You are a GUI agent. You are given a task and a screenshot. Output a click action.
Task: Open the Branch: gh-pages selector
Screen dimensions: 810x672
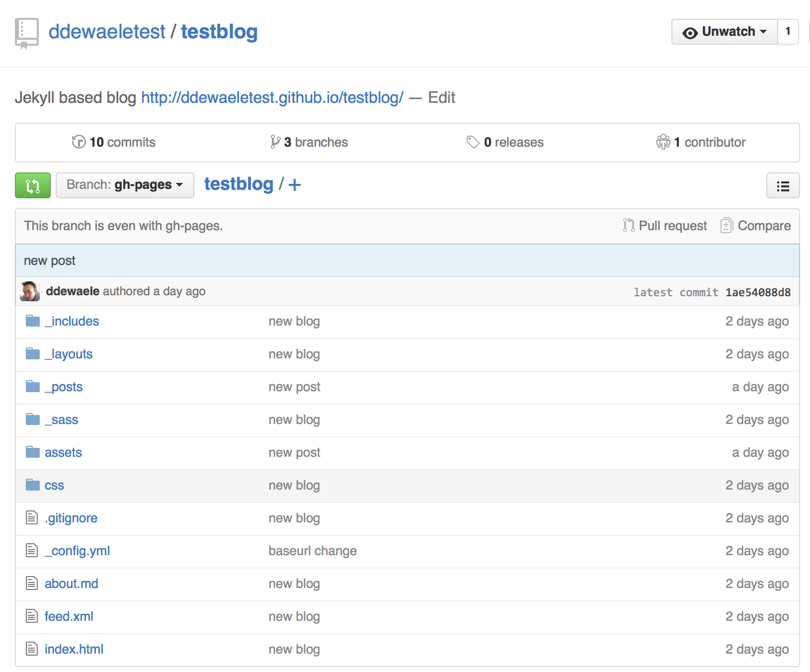tap(125, 185)
